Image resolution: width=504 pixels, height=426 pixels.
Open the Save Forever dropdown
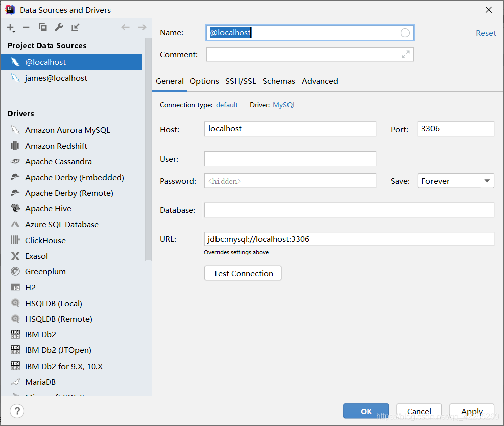456,181
